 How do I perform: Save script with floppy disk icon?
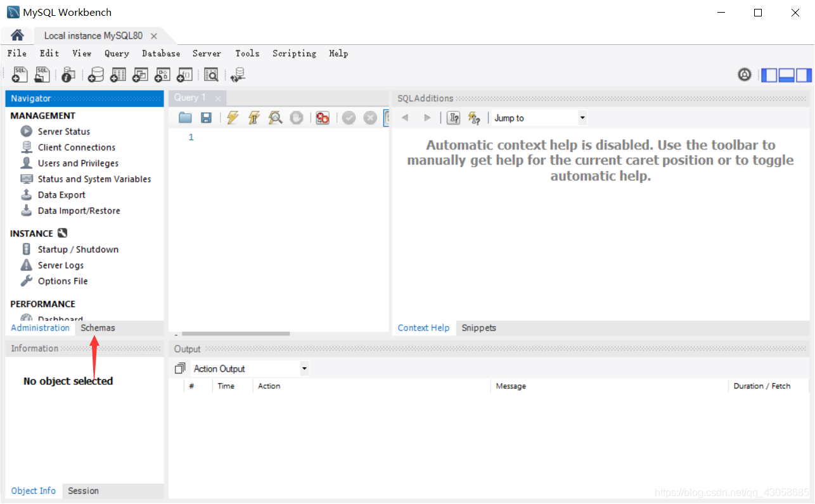point(206,118)
